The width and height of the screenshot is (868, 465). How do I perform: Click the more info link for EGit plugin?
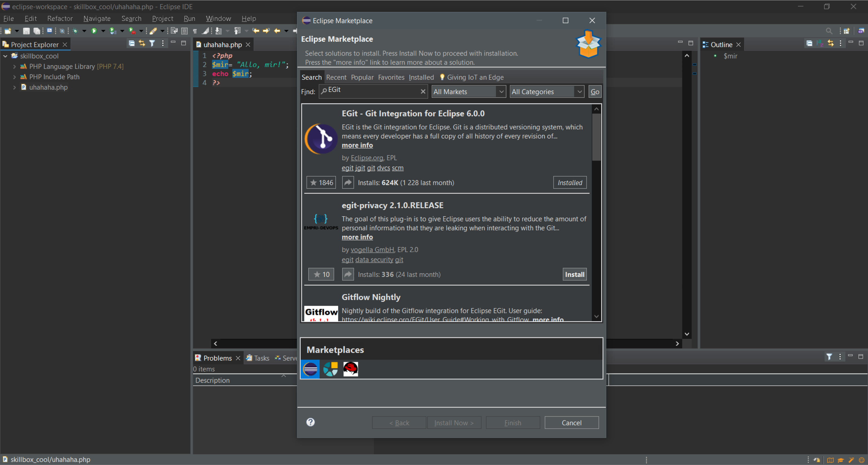coord(357,145)
